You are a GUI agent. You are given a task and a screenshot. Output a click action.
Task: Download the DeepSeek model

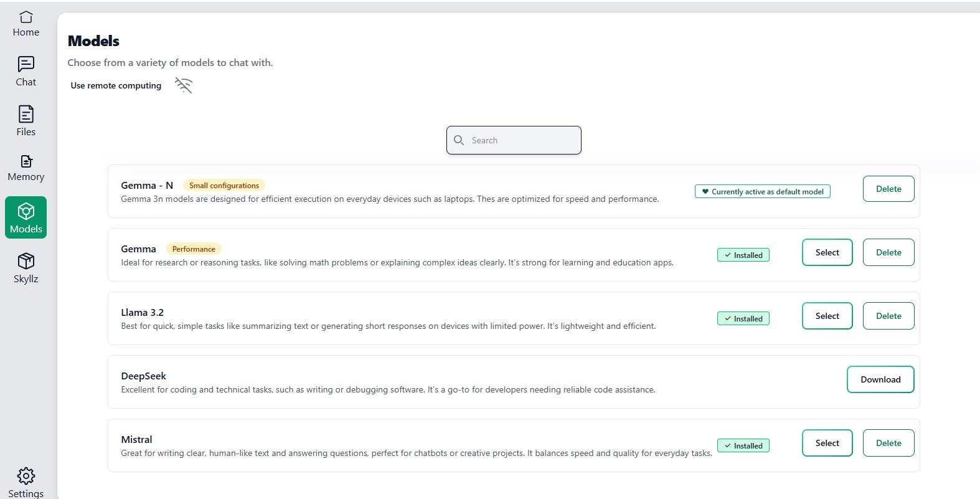click(880, 379)
